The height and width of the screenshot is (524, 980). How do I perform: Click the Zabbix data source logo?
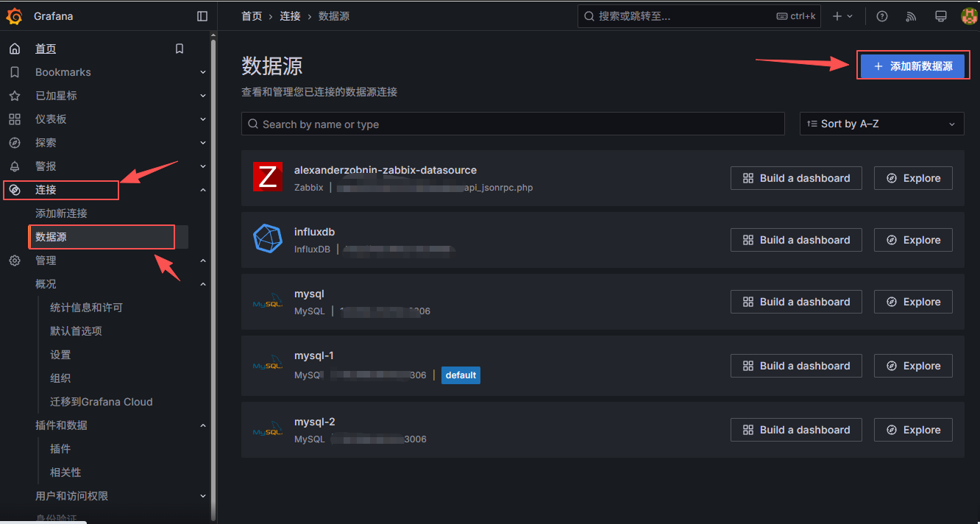pos(268,177)
